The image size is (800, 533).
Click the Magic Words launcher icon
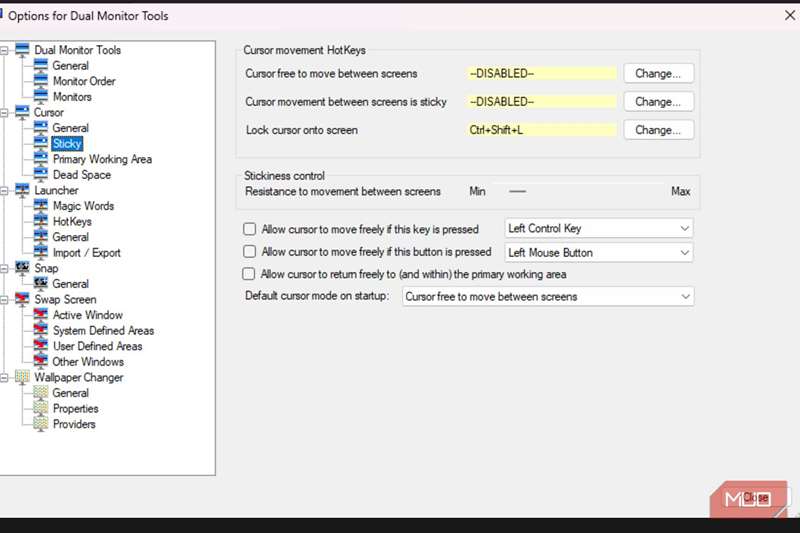tap(41, 206)
